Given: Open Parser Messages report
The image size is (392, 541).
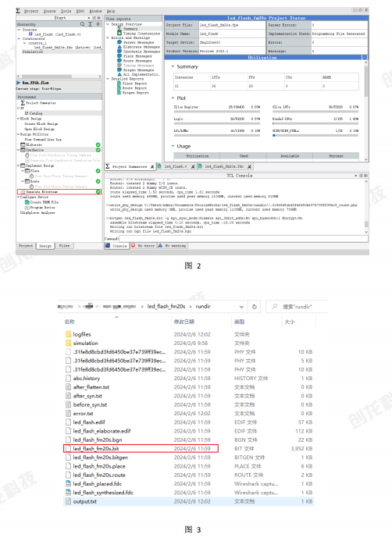Looking at the screenshot, I should coord(138,42).
